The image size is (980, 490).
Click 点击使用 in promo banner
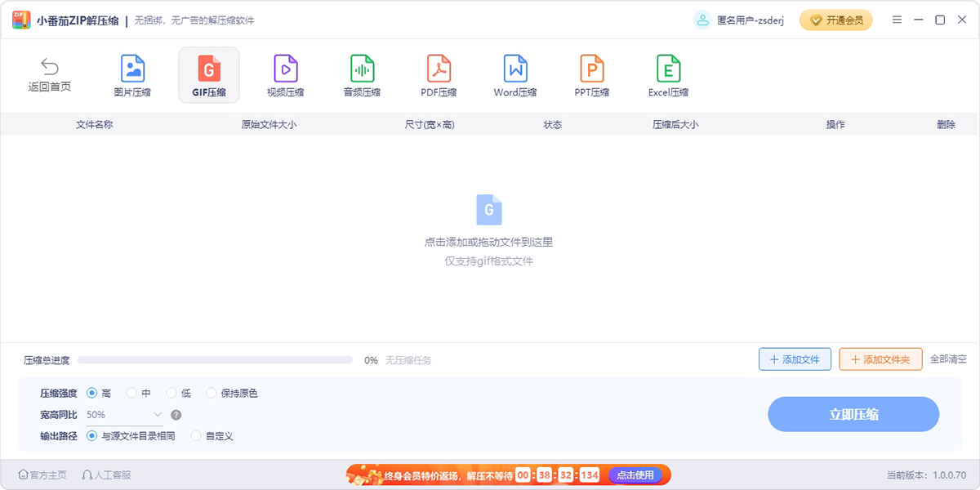click(635, 474)
